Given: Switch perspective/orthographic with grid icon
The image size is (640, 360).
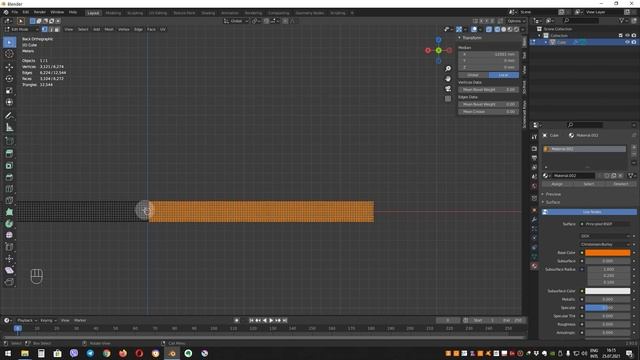Looking at the screenshot, I should click(448, 99).
